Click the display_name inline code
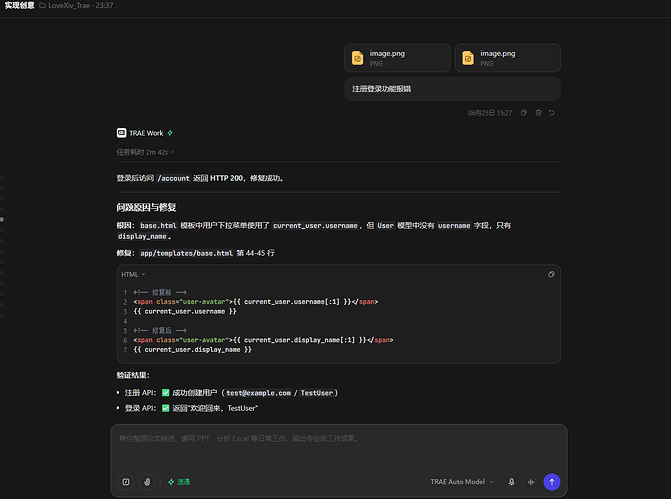671x499 pixels. click(x=143, y=236)
